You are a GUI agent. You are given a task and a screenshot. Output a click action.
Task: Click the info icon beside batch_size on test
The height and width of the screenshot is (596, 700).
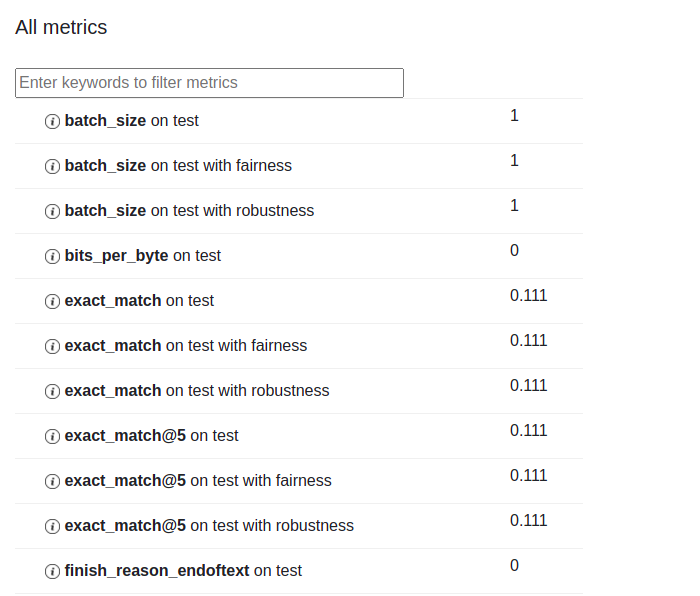pos(52,121)
